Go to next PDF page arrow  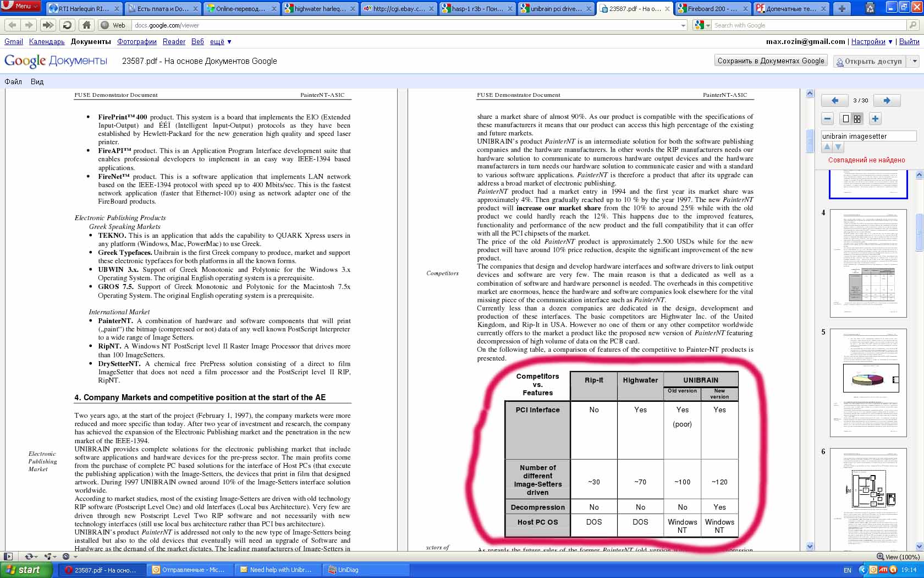(887, 100)
